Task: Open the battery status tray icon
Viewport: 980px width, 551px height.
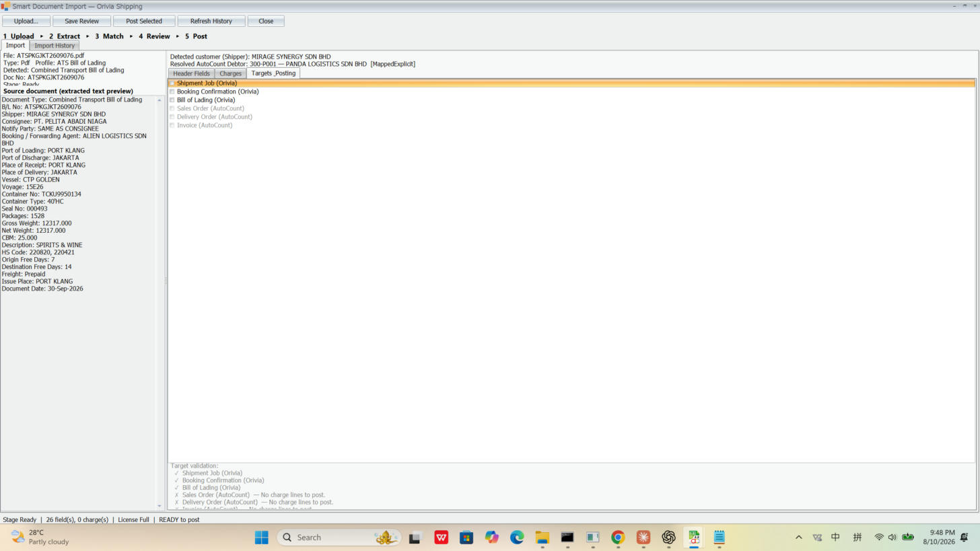Action: click(x=908, y=537)
